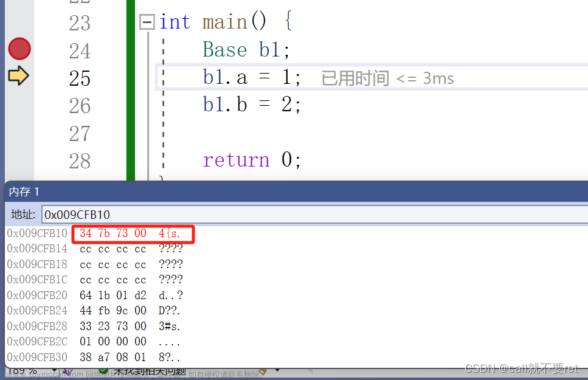Click the 'return 0;' statement

[x=252, y=160]
